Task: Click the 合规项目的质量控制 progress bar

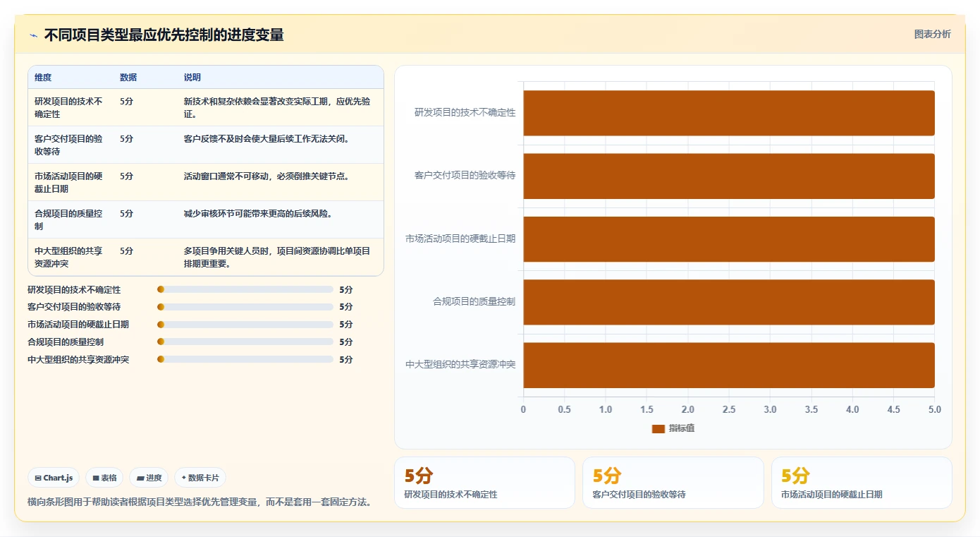Action: pos(245,342)
